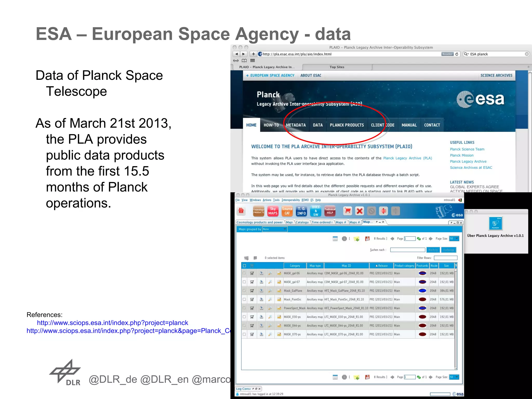Open Safari top sites grid icon

pos(252,61)
